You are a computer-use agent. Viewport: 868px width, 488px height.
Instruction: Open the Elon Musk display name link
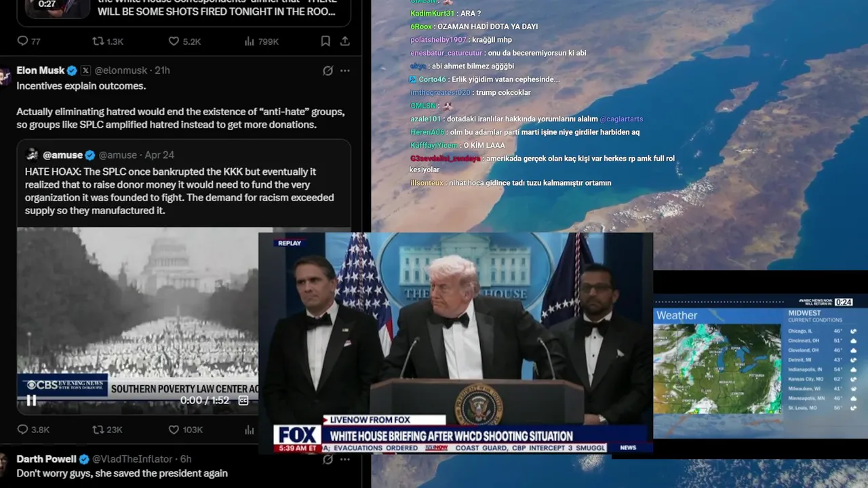(41, 70)
